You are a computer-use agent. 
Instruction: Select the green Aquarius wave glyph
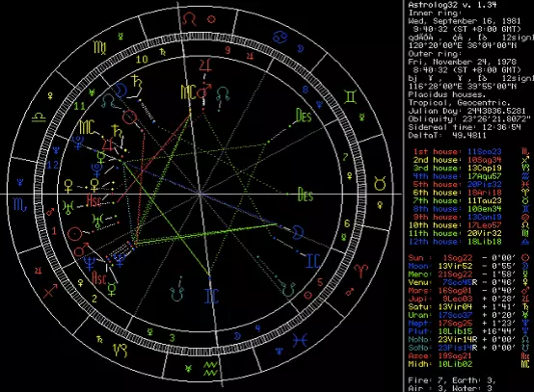pyautogui.click(x=210, y=369)
